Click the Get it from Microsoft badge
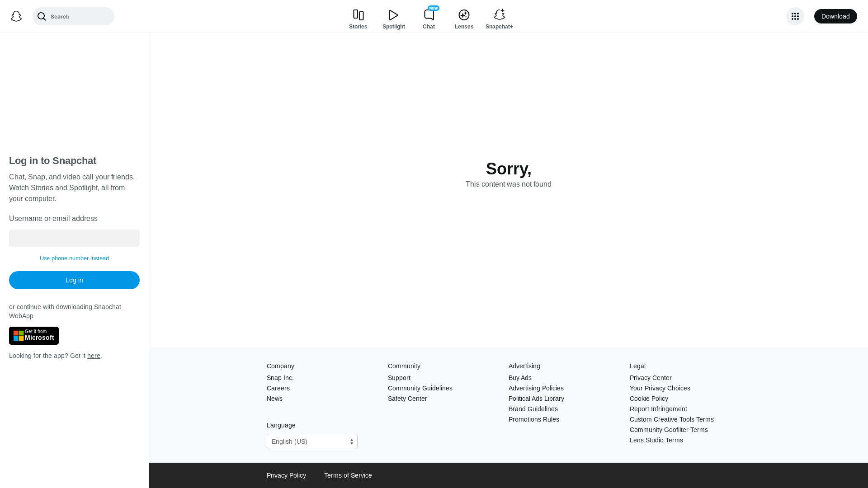Viewport: 868px width, 488px height. pyautogui.click(x=34, y=336)
